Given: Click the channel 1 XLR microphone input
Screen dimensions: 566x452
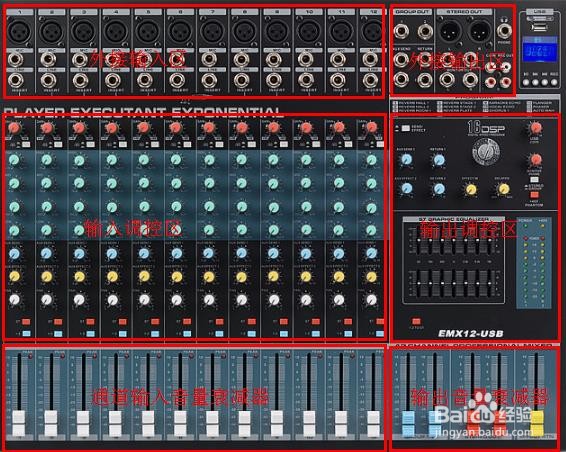Looking at the screenshot, I should [19, 31].
